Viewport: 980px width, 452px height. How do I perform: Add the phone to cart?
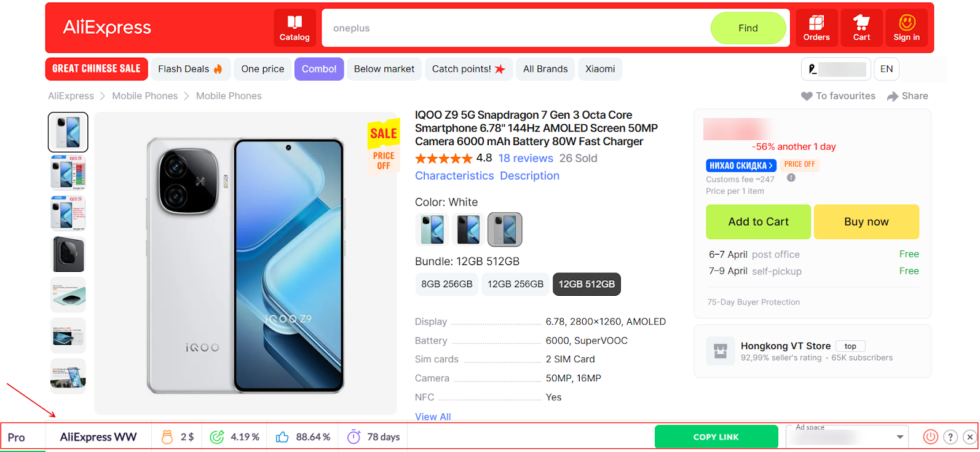click(758, 222)
